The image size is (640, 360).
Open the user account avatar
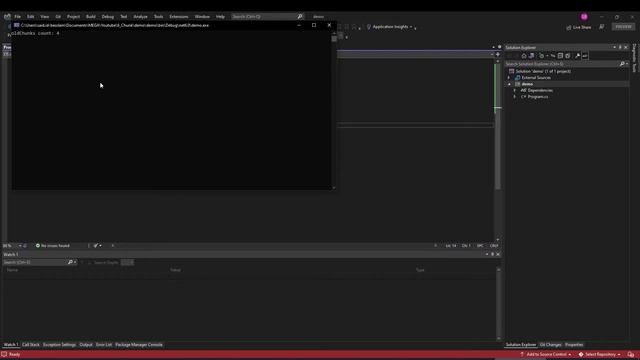coord(584,17)
